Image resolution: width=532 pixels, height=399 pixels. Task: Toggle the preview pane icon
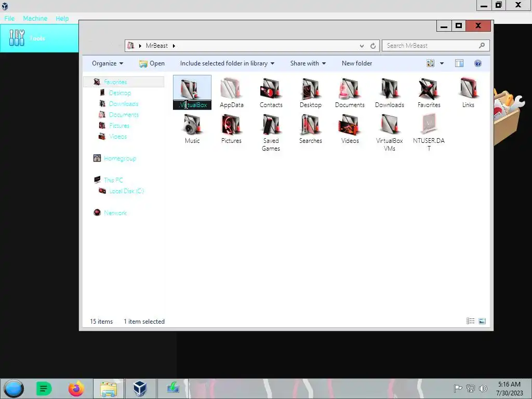(x=459, y=63)
